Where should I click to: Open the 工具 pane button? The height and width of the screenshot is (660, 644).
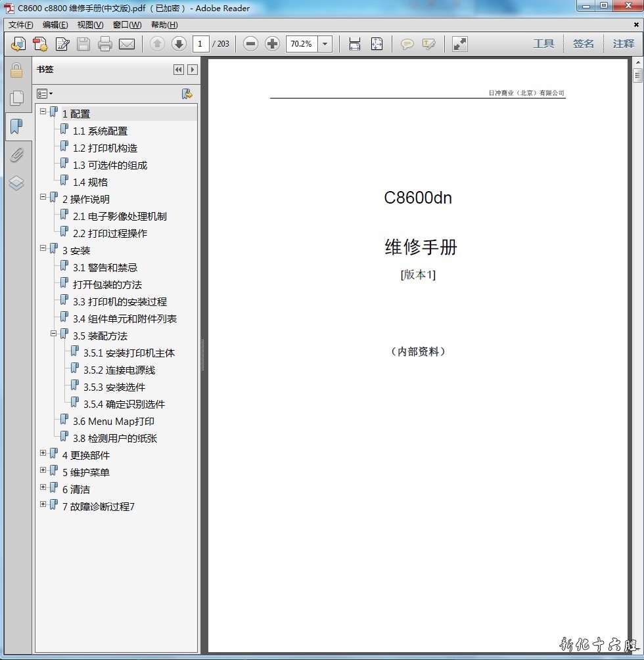[543, 44]
